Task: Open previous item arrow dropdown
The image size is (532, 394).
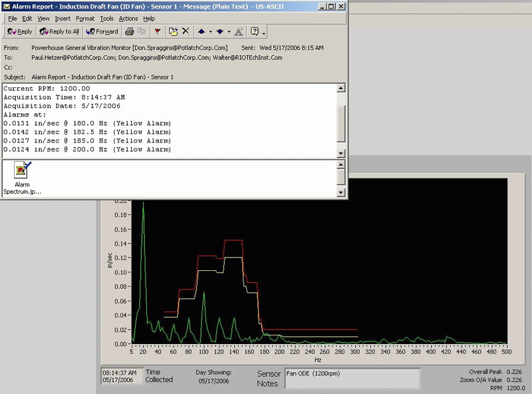Action: click(210, 31)
